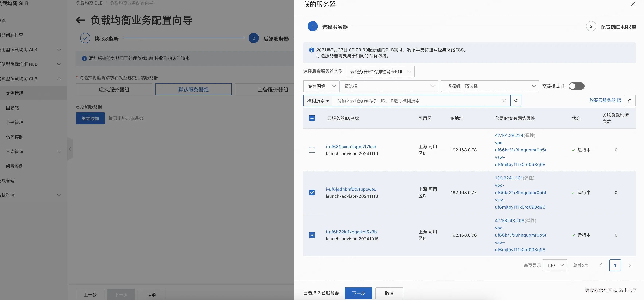Check the launch-advisor-20241119 server checkbox
The width and height of the screenshot is (644, 300).
312,150
